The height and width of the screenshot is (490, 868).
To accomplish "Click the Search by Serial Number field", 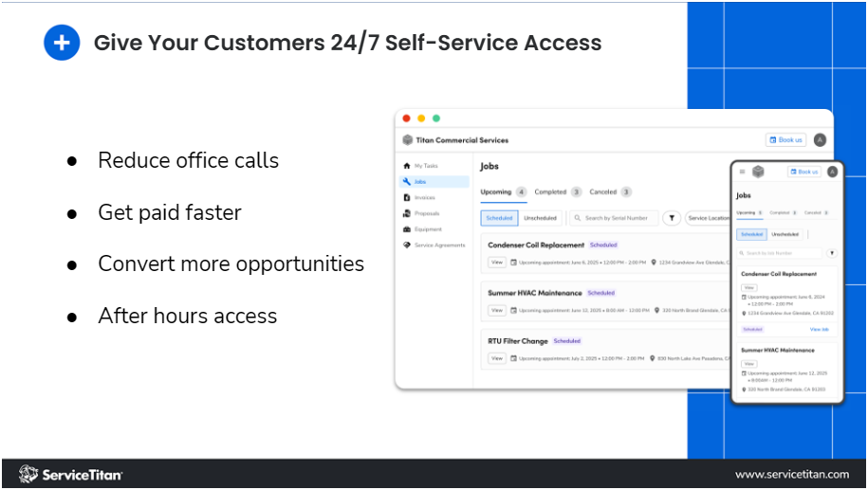I will click(x=614, y=218).
